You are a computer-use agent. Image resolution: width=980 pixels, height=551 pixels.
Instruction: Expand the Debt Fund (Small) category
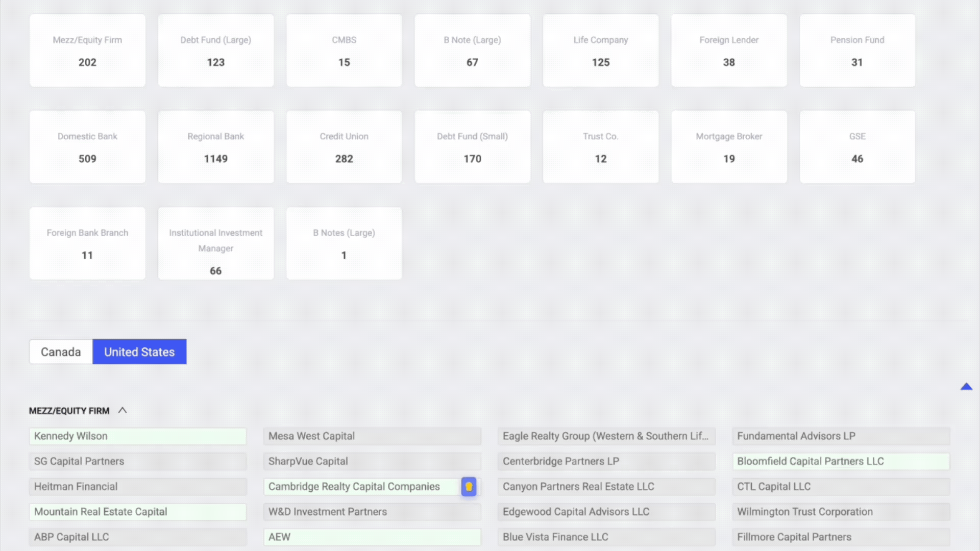pyautogui.click(x=472, y=147)
